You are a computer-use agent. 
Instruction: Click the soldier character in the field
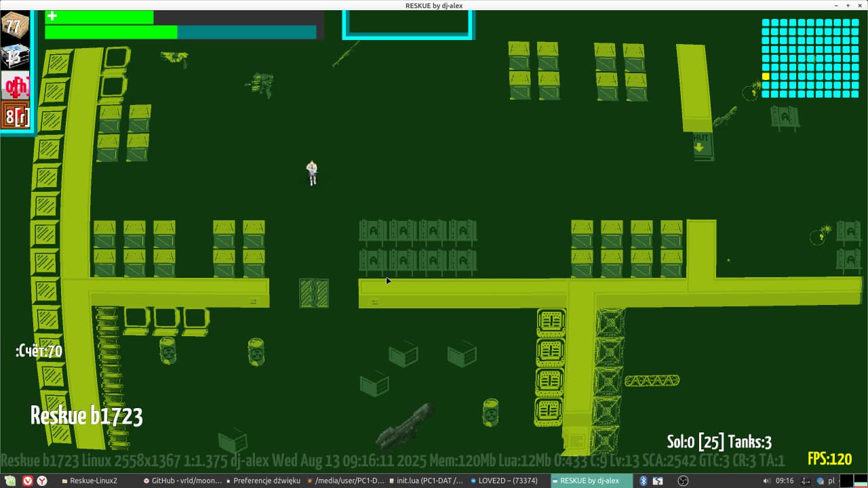312,172
